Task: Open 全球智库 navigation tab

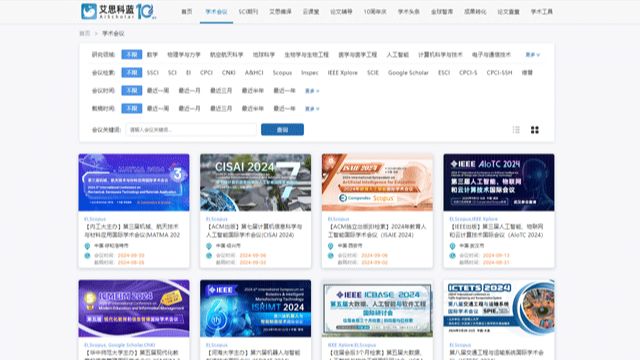Action: (x=442, y=12)
